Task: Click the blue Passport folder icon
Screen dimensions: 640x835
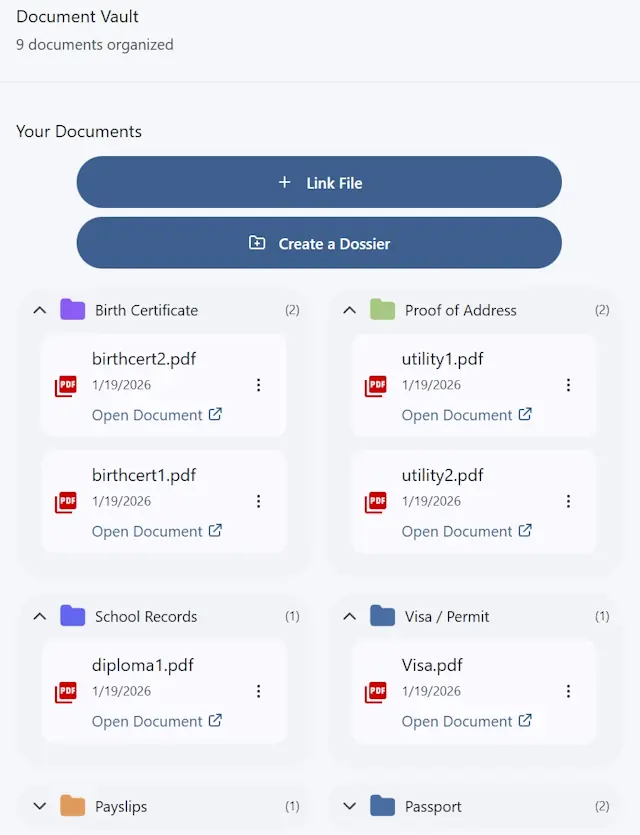Action: tap(383, 806)
